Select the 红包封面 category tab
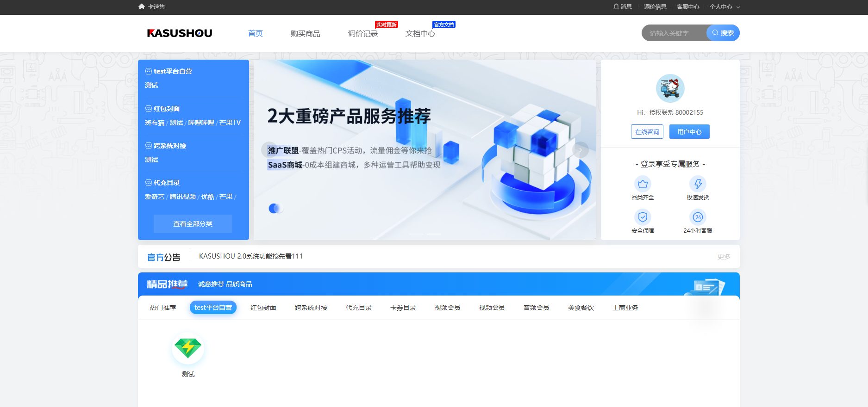 click(263, 308)
